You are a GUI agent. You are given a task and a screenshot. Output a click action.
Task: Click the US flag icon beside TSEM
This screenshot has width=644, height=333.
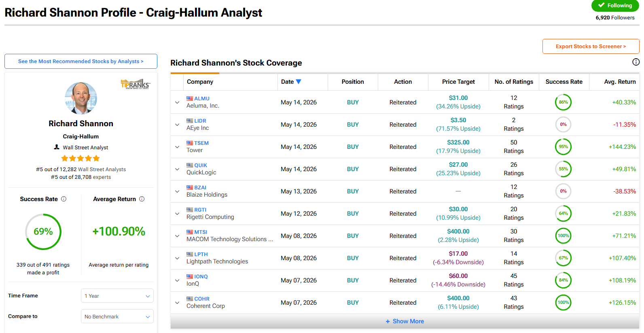[x=190, y=143]
